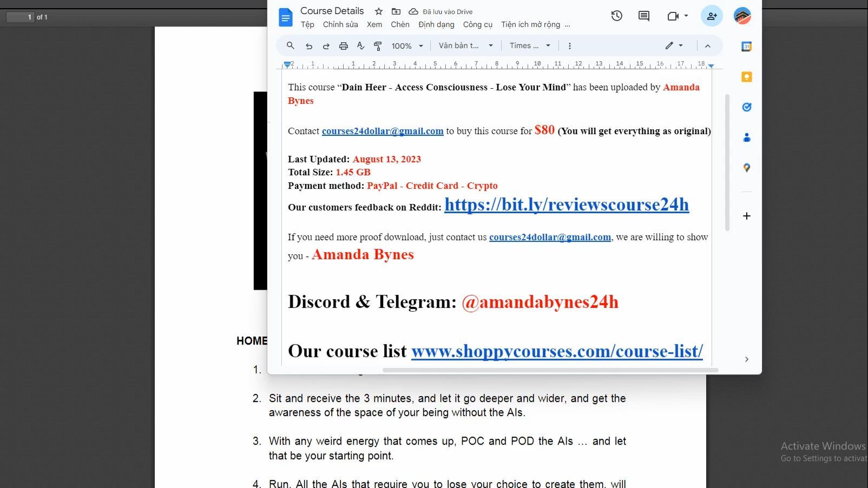Run spelling and grammar check
868x488 pixels.
[x=361, y=46]
